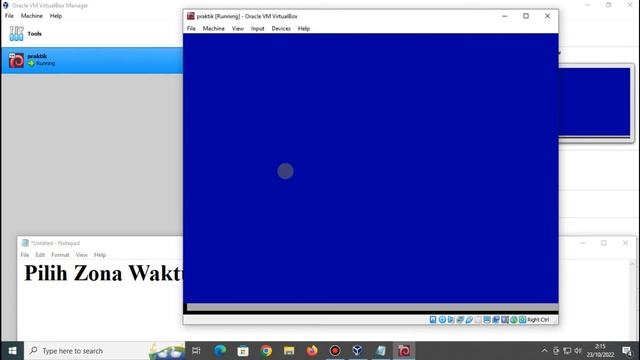The image size is (640, 360).
Task: Select the praktik virtual machine entry
Action: [x=92, y=60]
